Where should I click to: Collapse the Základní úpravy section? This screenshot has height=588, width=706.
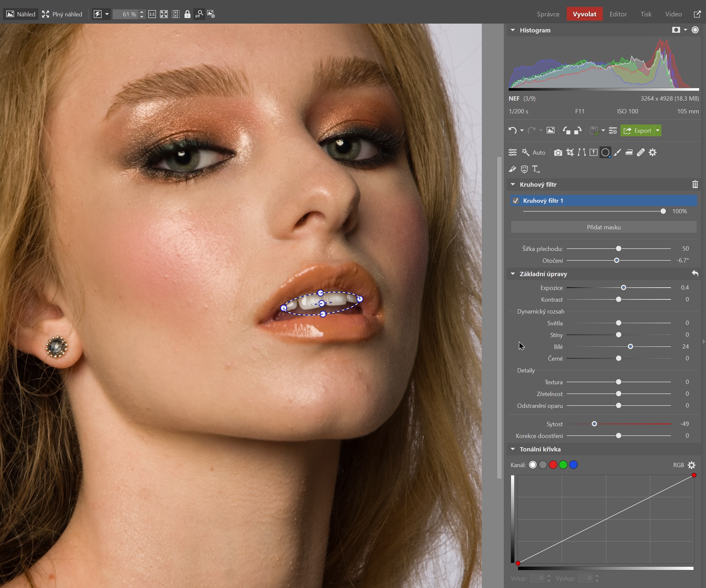coord(513,274)
